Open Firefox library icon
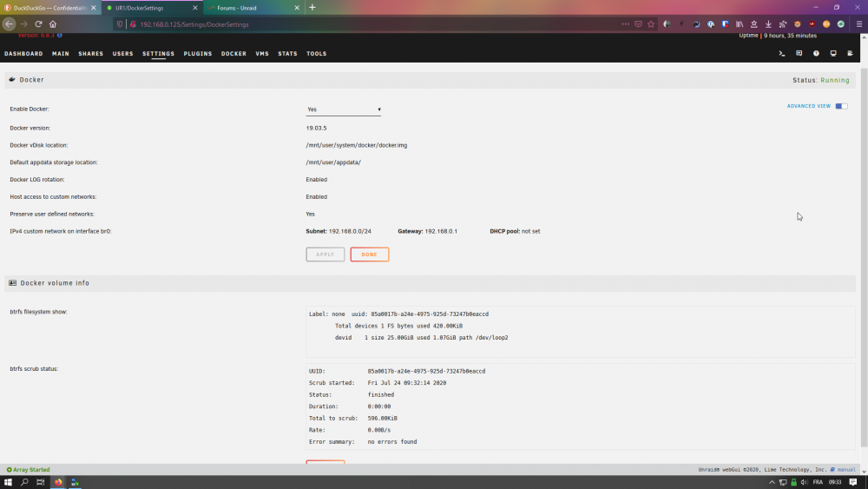 point(739,23)
